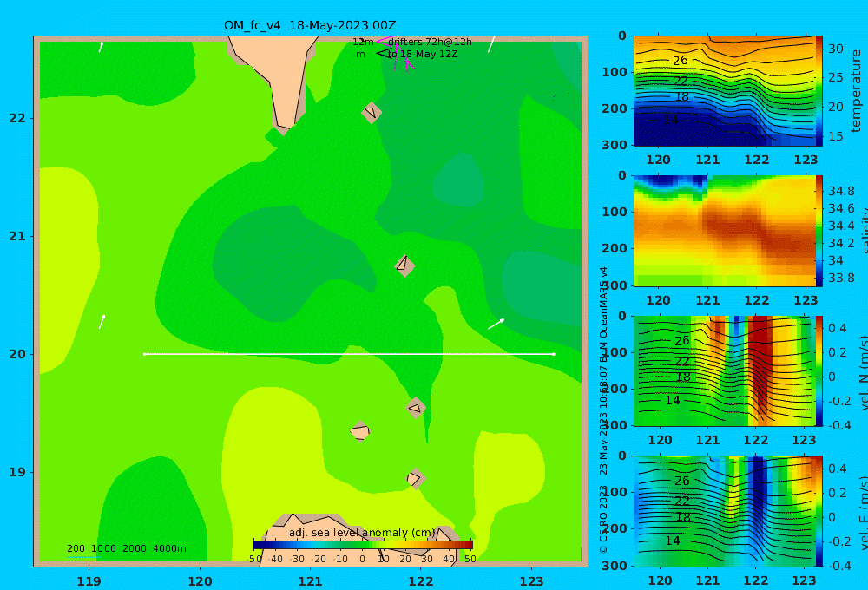
Task: Click the temperature section colorbar
Action: [819, 91]
